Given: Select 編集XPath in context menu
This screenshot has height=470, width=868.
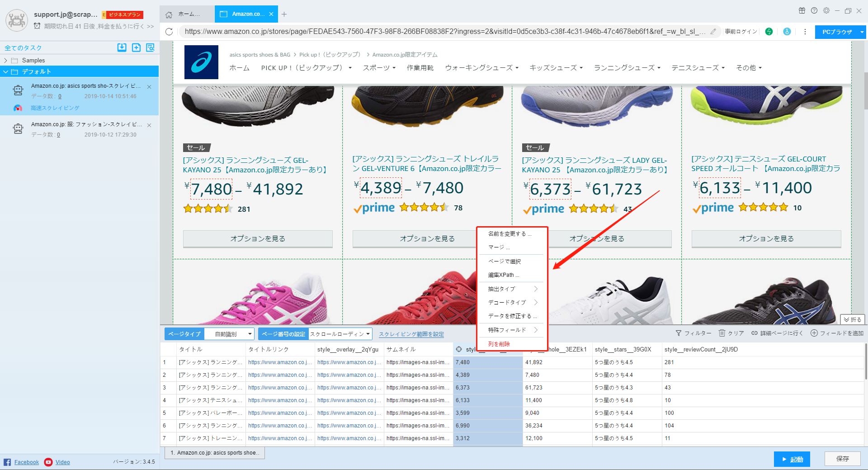Looking at the screenshot, I should pos(512,275).
